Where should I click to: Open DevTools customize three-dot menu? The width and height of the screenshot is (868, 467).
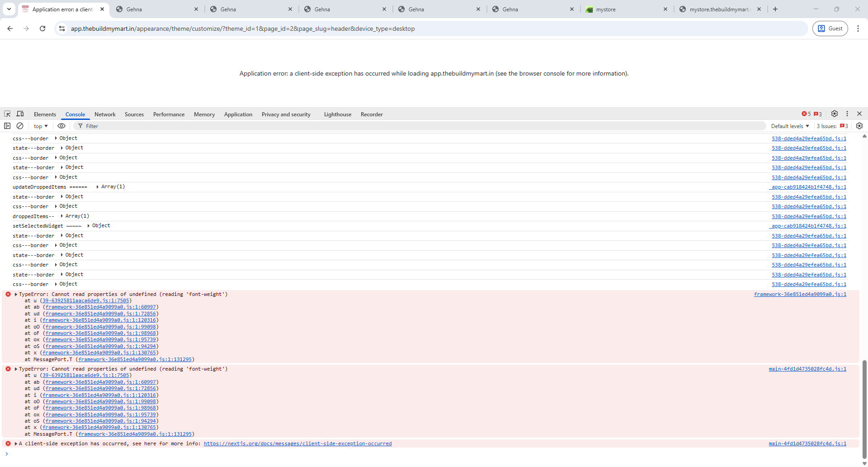click(x=847, y=114)
